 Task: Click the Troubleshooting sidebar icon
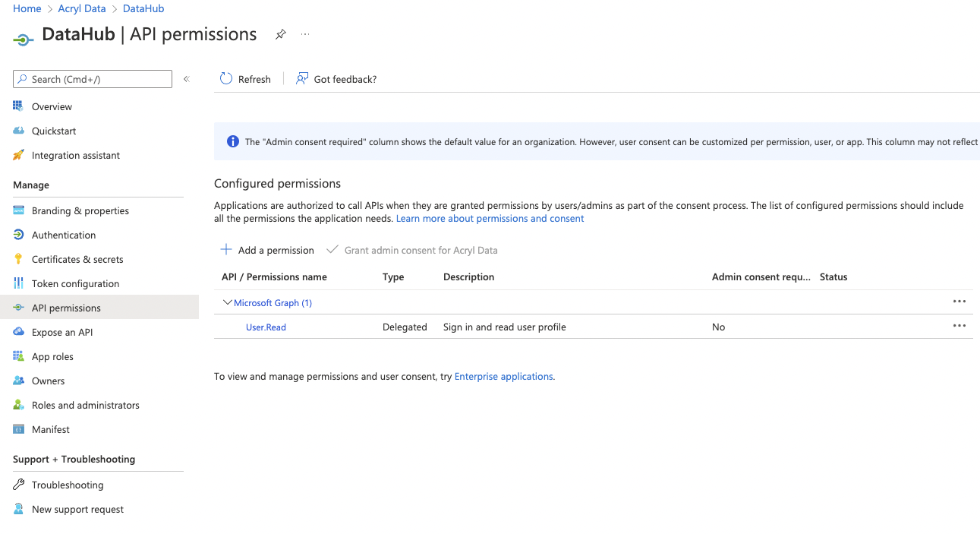tap(18, 485)
